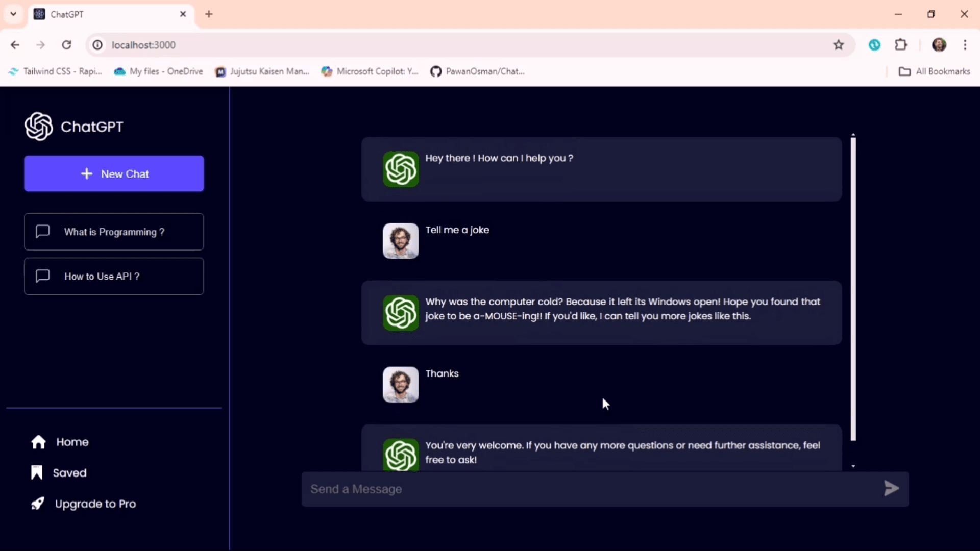Image resolution: width=980 pixels, height=551 pixels.
Task: Open the Microsoft Copilot bookmark
Action: [x=370, y=71]
